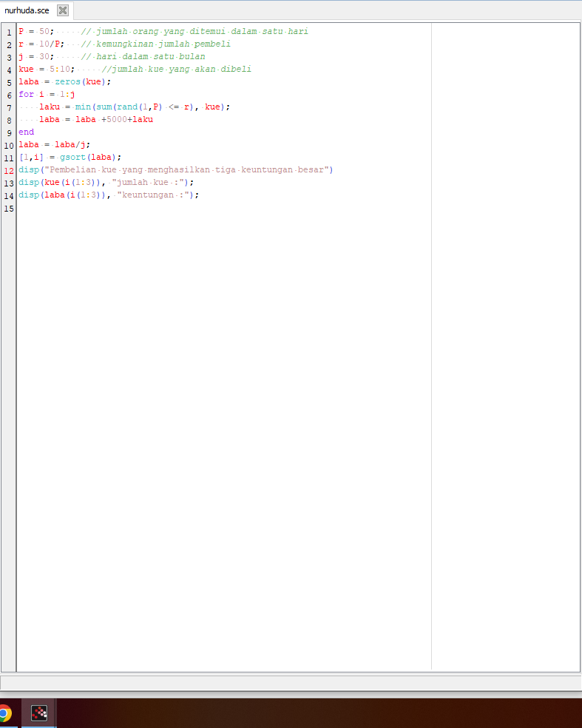Click the status bar below the editor
The height and width of the screenshot is (728, 582).
(291, 682)
